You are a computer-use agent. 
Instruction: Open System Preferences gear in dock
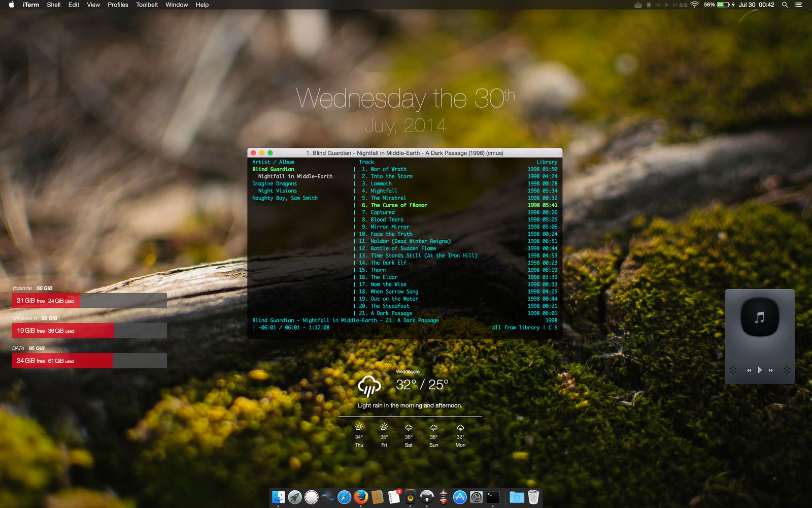[476, 497]
